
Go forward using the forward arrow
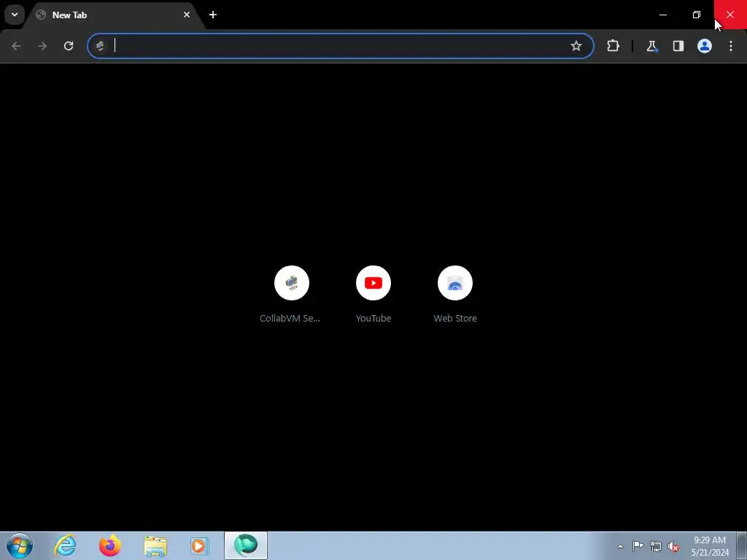tap(42, 46)
